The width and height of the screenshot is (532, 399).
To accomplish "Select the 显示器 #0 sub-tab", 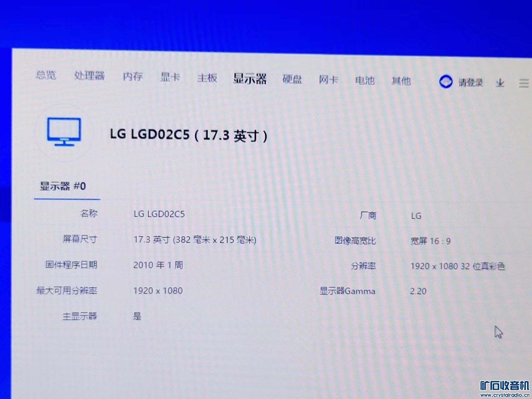I will [x=63, y=186].
